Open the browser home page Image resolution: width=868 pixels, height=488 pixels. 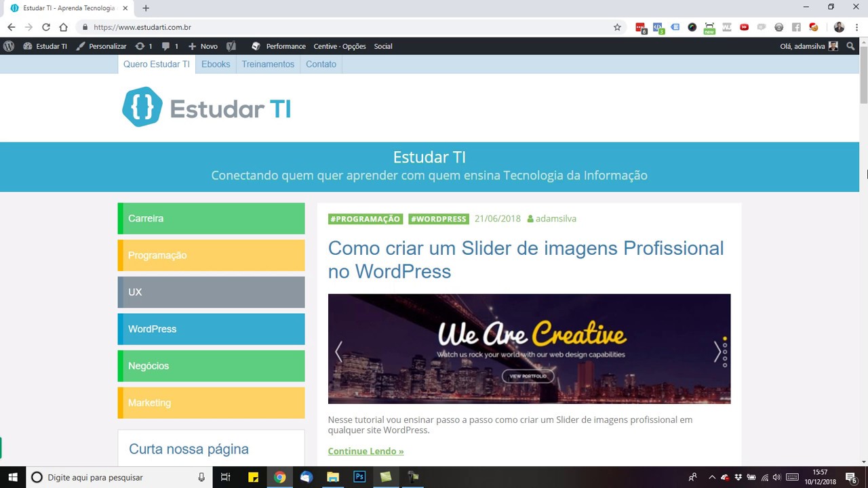(x=64, y=27)
